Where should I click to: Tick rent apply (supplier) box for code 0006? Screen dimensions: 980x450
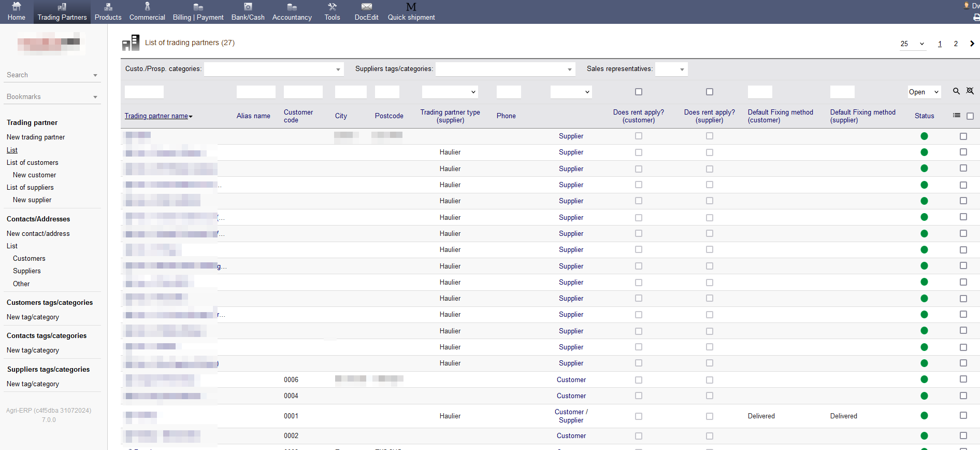[710, 380]
